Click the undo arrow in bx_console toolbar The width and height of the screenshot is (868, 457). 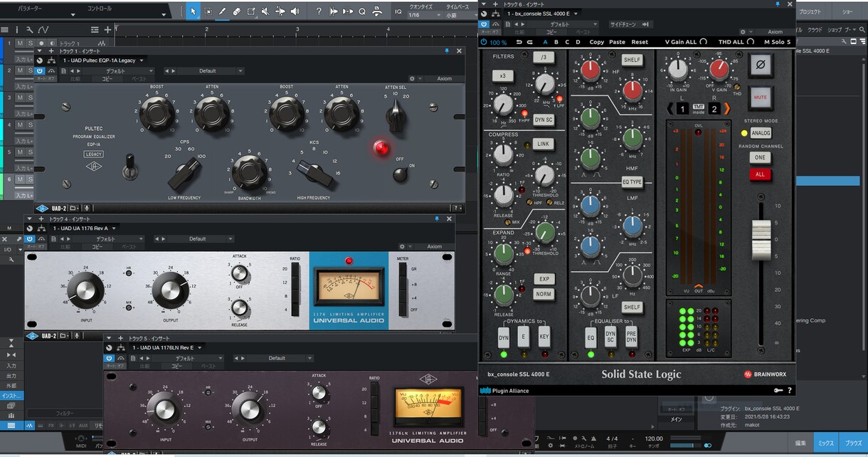(519, 42)
